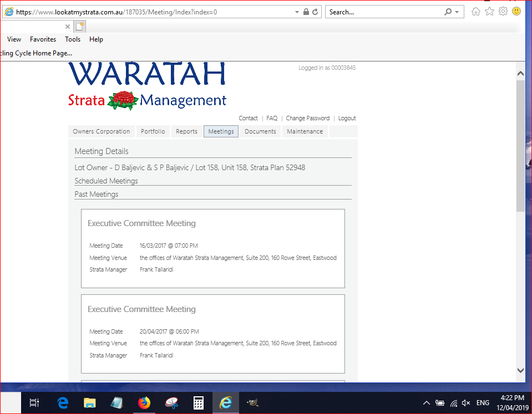Open Calculator from the taskbar
Viewport: 532px width, 414px height.
coord(199,403)
